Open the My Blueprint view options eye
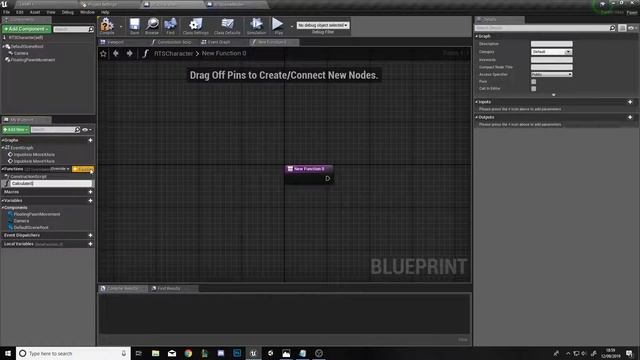The width and height of the screenshot is (640, 360). [87, 130]
